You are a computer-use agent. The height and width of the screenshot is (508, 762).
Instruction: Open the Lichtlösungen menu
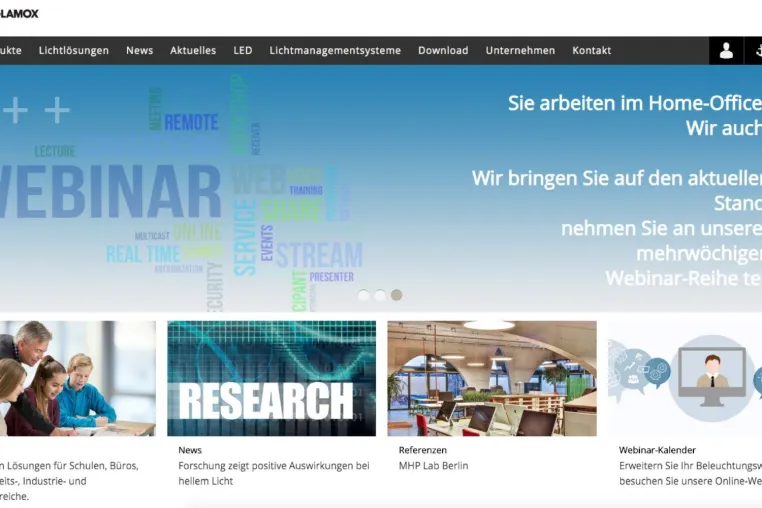pyautogui.click(x=74, y=51)
